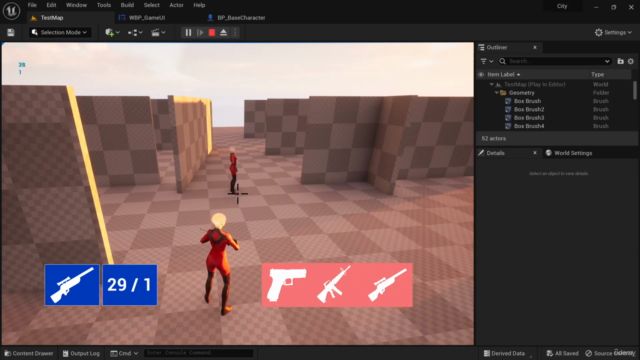Open the Select menu
This screenshot has height=360, width=640.
click(x=151, y=5)
